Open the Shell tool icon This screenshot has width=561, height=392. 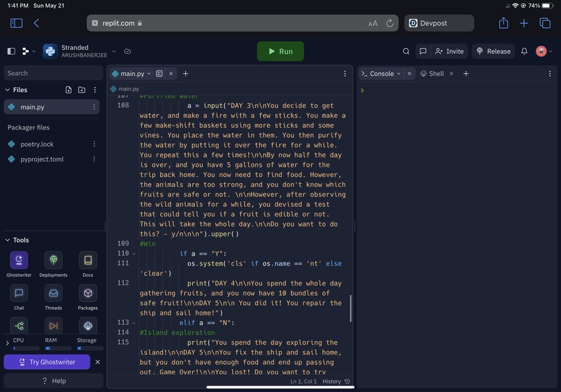(88, 326)
